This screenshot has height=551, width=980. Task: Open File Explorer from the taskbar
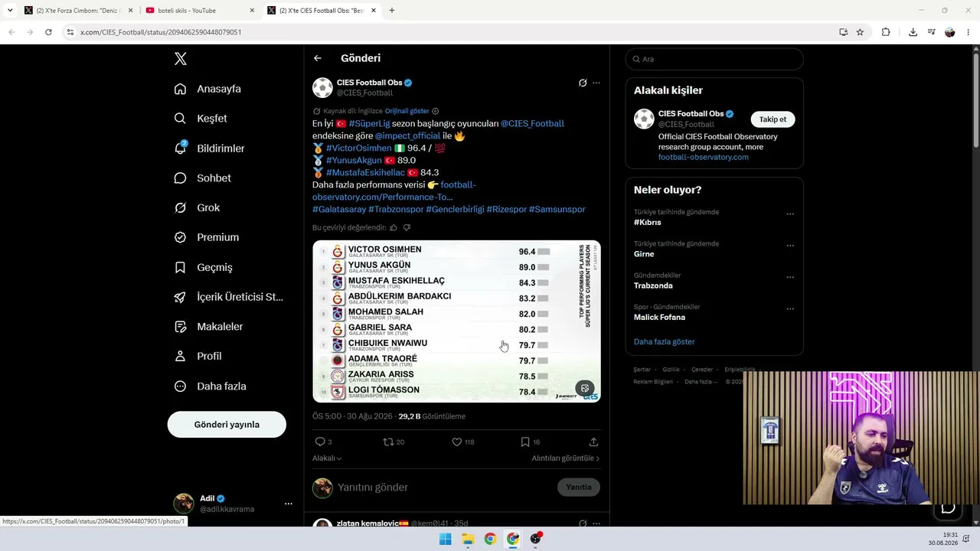[467, 539]
